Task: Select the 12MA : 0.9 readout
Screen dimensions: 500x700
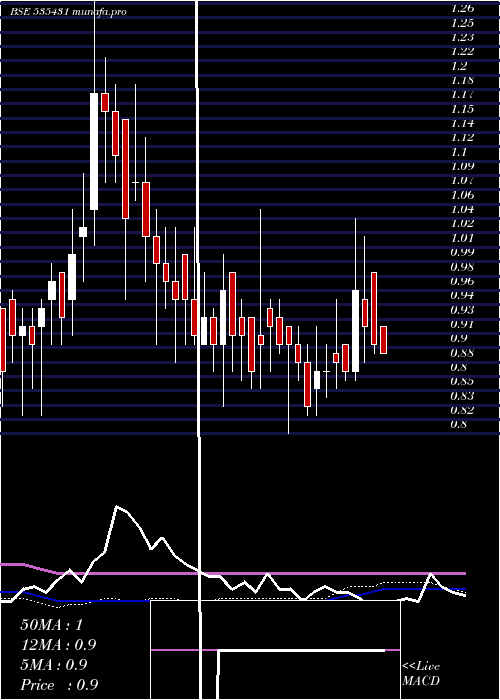Action: [x=58, y=645]
